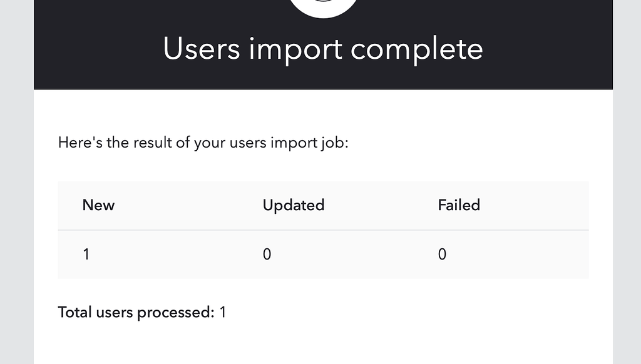This screenshot has width=641, height=364.
Task: Select the "Failed" column header
Action: coord(459,205)
